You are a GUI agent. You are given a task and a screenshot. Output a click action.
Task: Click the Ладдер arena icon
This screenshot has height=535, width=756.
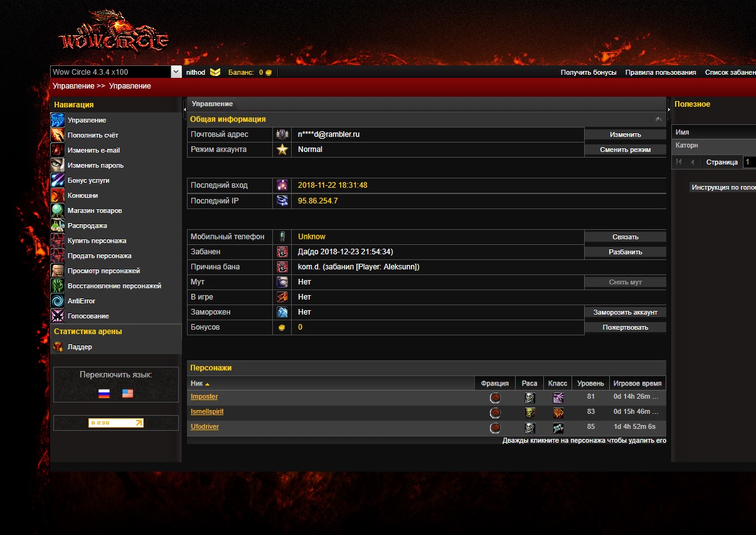pos(58,347)
